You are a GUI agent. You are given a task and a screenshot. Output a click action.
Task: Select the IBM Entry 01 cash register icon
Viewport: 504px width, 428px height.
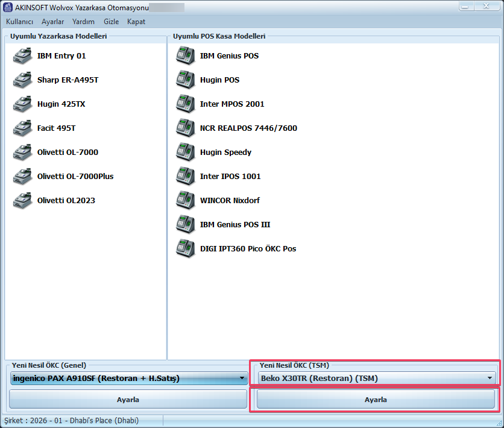pyautogui.click(x=22, y=55)
